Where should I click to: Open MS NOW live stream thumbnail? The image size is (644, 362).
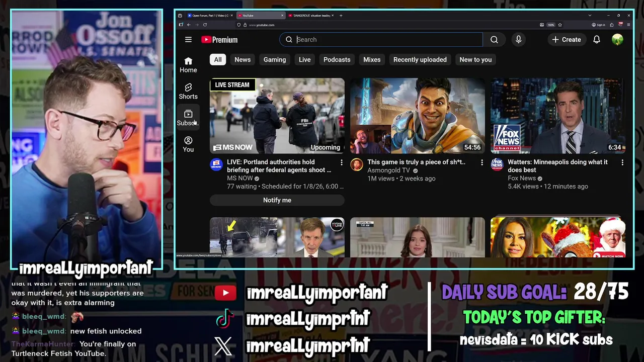(x=277, y=116)
